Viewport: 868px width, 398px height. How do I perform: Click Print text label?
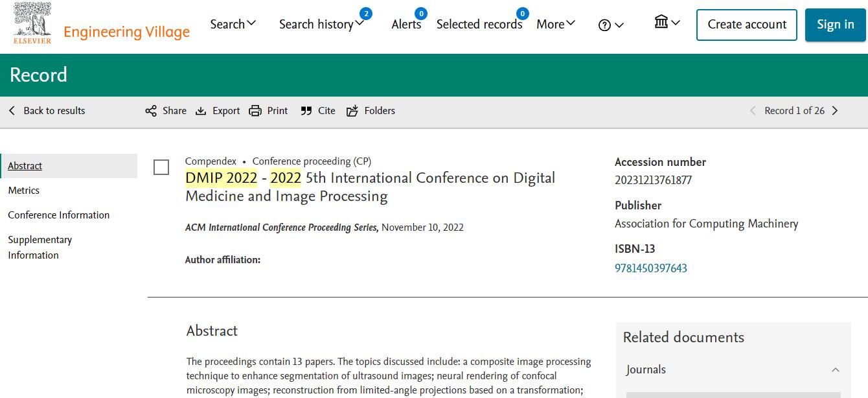coord(277,111)
